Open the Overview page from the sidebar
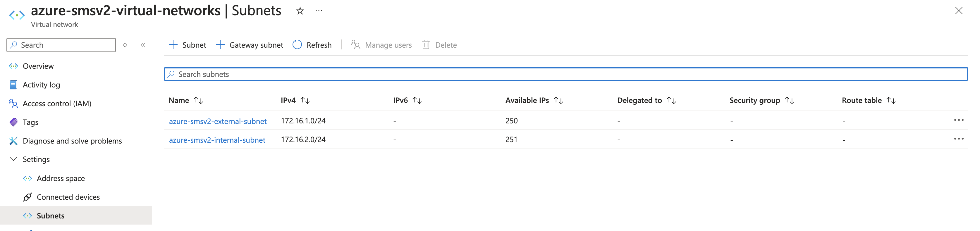Viewport: 980px width, 231px height. (x=38, y=66)
